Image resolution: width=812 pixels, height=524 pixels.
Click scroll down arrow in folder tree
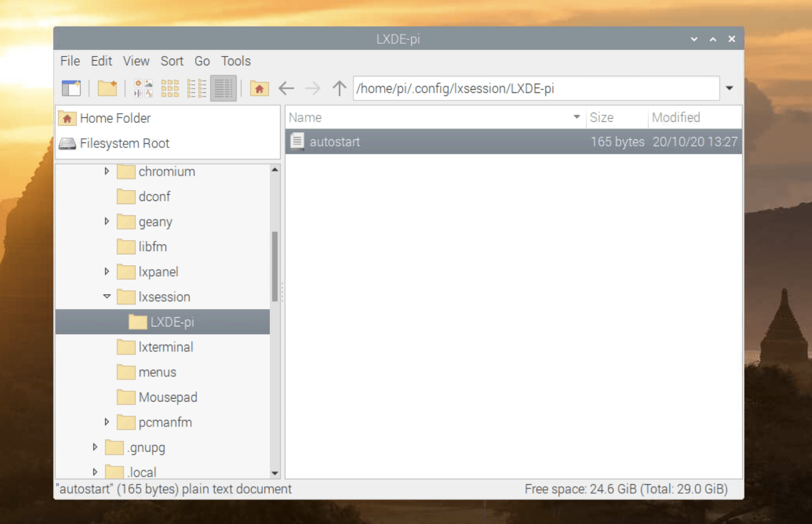[x=275, y=473]
